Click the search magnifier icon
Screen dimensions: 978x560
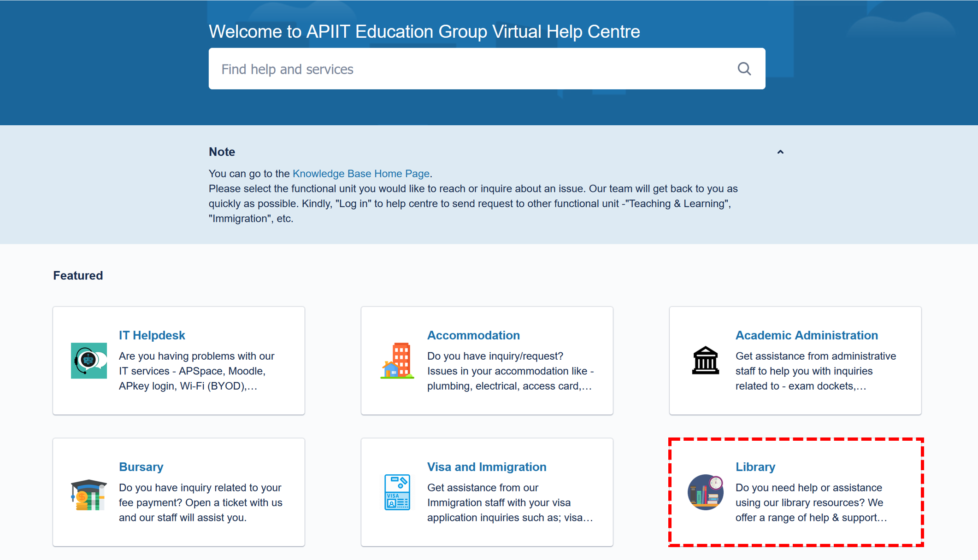pyautogui.click(x=744, y=69)
